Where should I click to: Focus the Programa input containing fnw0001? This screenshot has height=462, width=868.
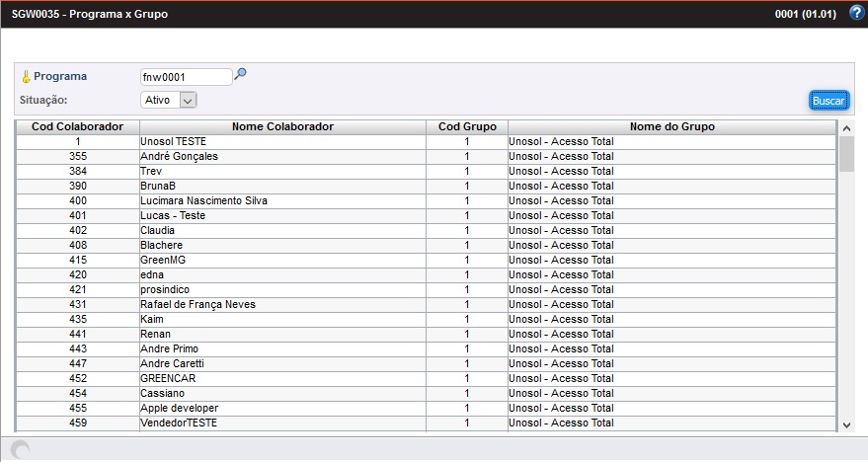pos(186,77)
